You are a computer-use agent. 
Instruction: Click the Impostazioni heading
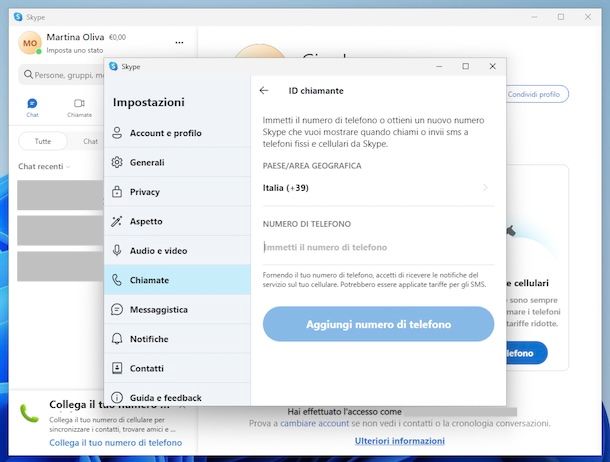(149, 102)
